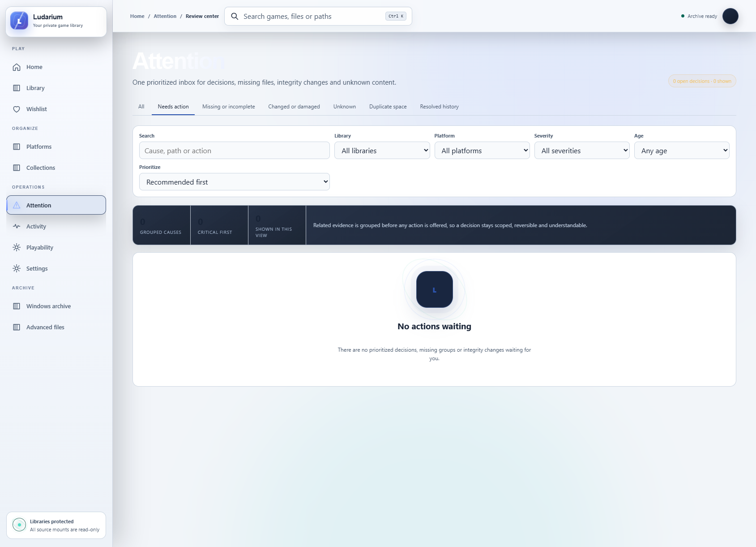This screenshot has width=756, height=547.
Task: Click the Critical first stat tile
Action: 219,225
